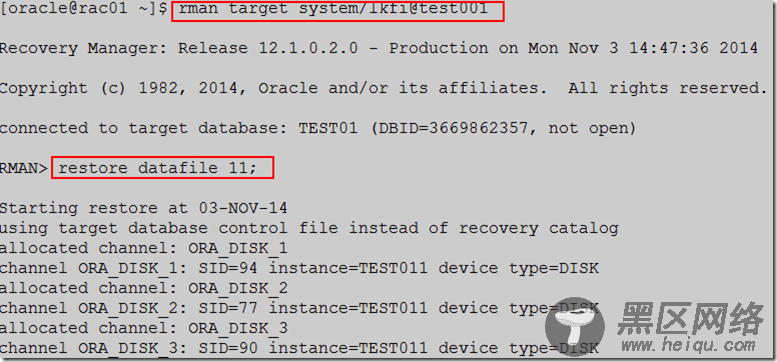
Task: Click the Copyright 1982, 2014 Oracle line
Action: pos(384,88)
